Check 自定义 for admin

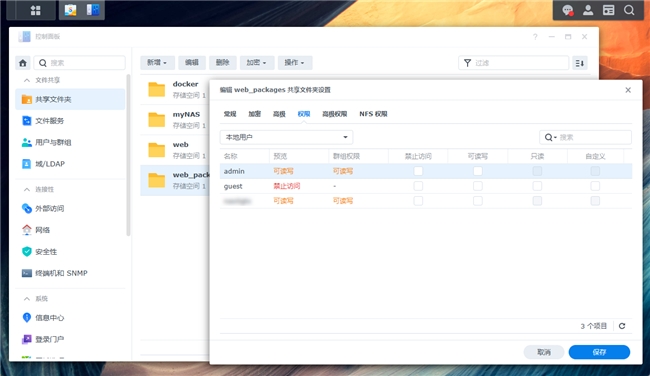(x=595, y=171)
